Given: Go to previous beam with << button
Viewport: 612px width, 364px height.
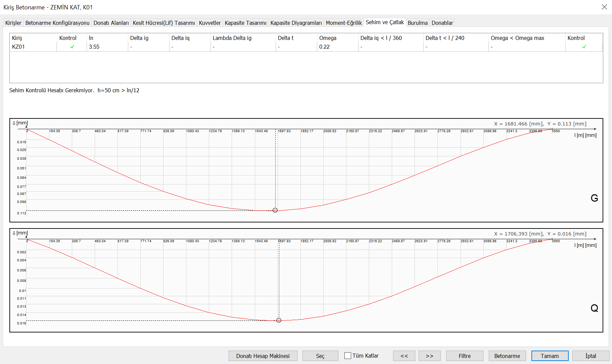Looking at the screenshot, I should [x=404, y=356].
